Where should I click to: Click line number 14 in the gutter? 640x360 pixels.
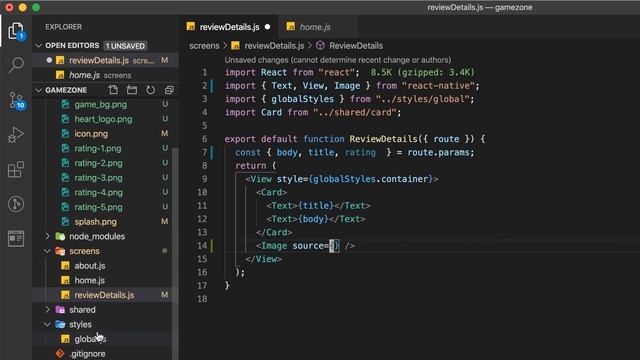pos(202,246)
